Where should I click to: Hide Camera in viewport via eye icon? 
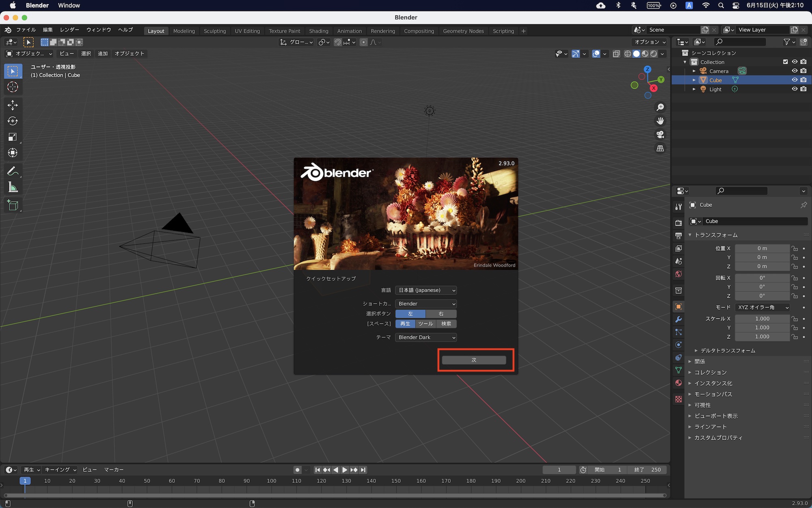795,71
